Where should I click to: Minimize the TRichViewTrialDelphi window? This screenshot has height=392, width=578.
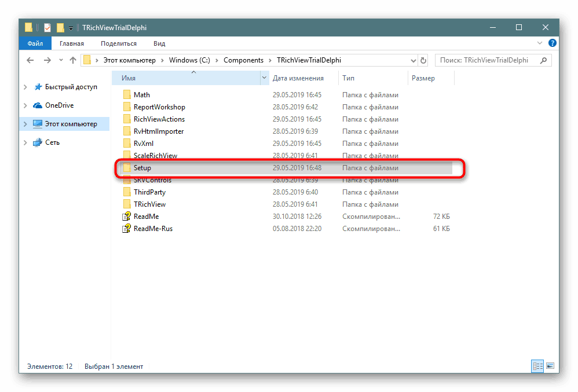tap(493, 28)
